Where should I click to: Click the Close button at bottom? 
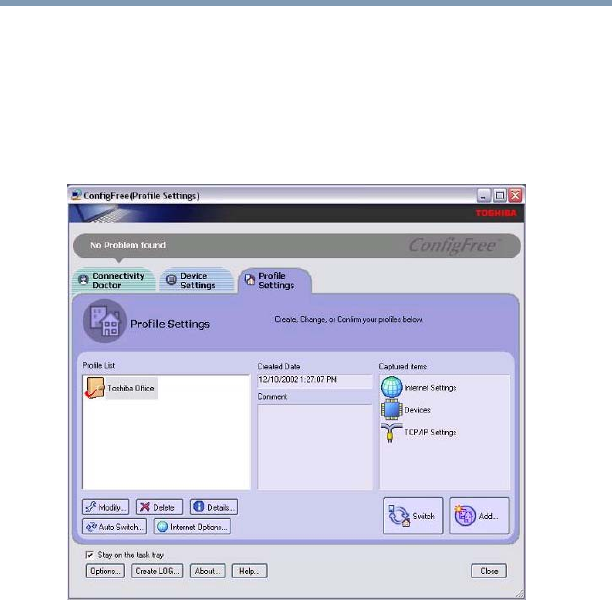(x=489, y=571)
